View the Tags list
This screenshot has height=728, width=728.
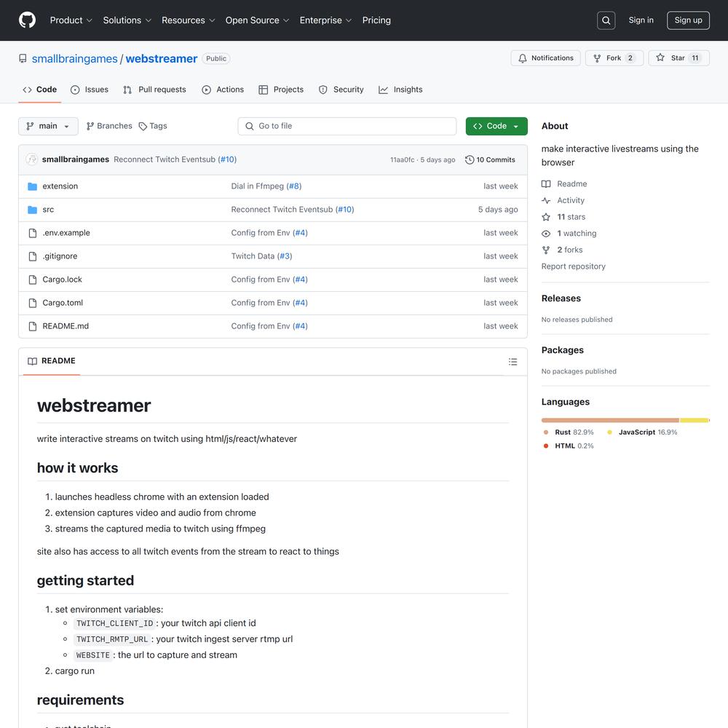[x=153, y=126]
